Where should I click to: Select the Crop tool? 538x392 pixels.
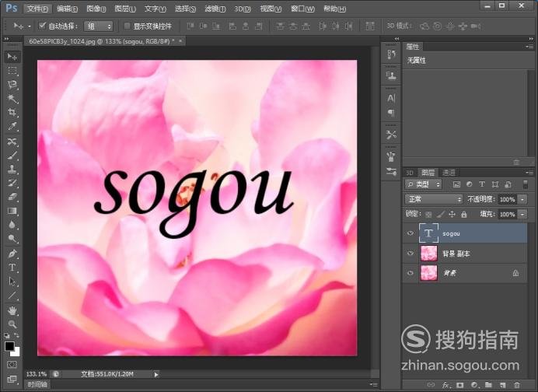point(12,112)
